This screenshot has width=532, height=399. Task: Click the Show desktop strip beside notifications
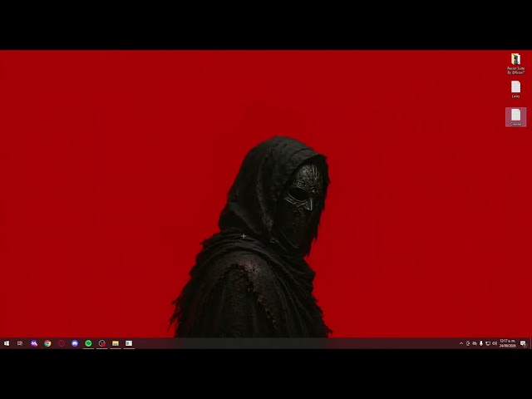[530, 343]
